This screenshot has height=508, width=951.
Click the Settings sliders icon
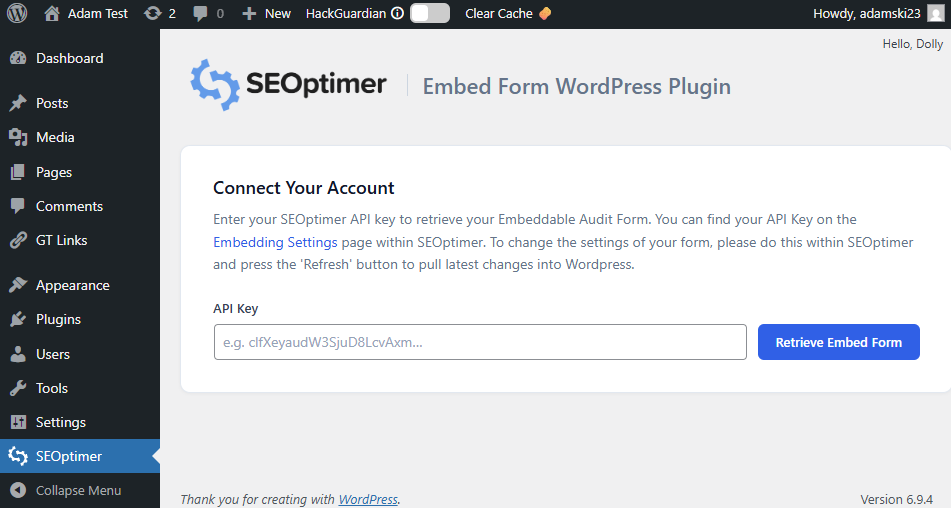point(18,422)
